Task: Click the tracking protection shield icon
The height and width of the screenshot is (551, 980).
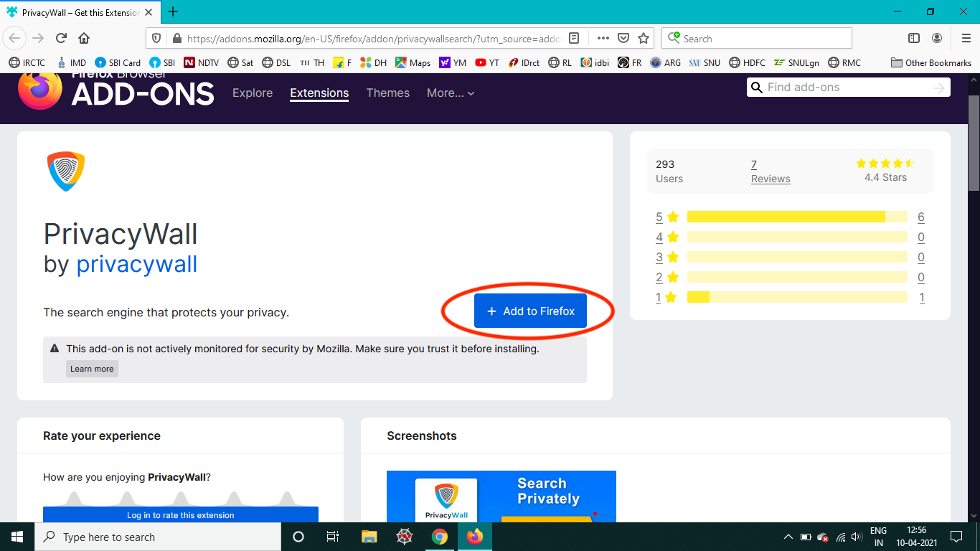Action: (x=156, y=38)
